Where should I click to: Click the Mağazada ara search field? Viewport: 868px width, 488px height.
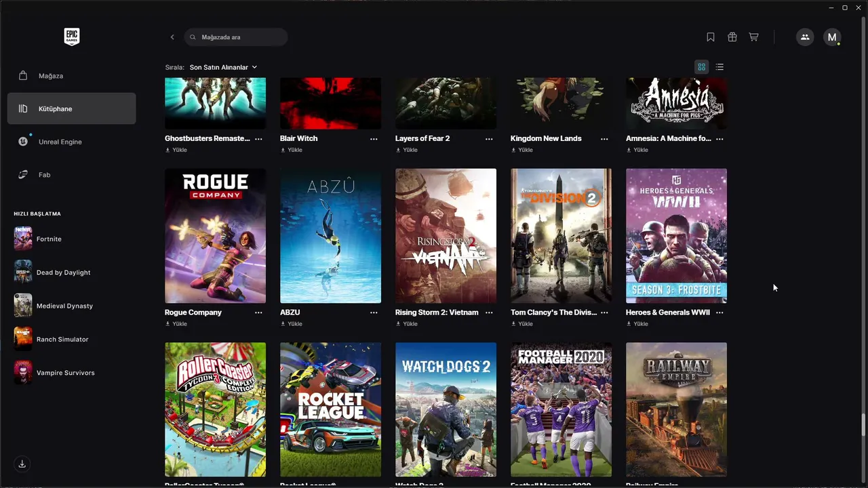tap(236, 37)
